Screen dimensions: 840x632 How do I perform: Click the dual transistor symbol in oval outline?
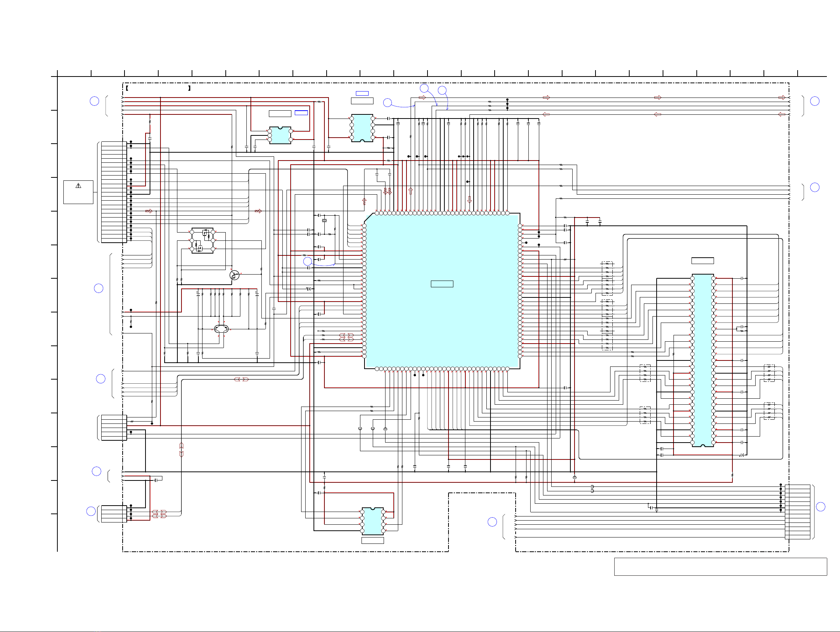[x=221, y=329]
